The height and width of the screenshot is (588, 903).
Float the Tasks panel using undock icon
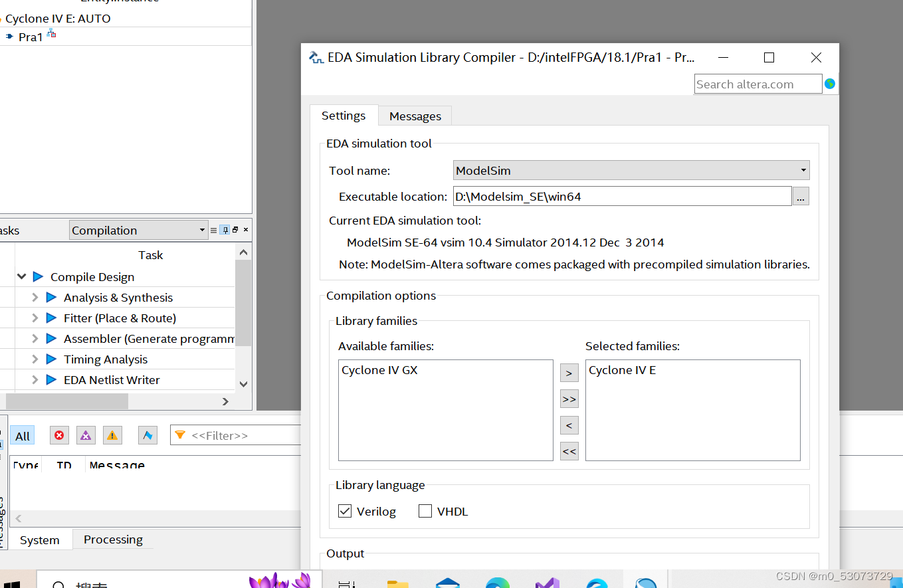(235, 230)
